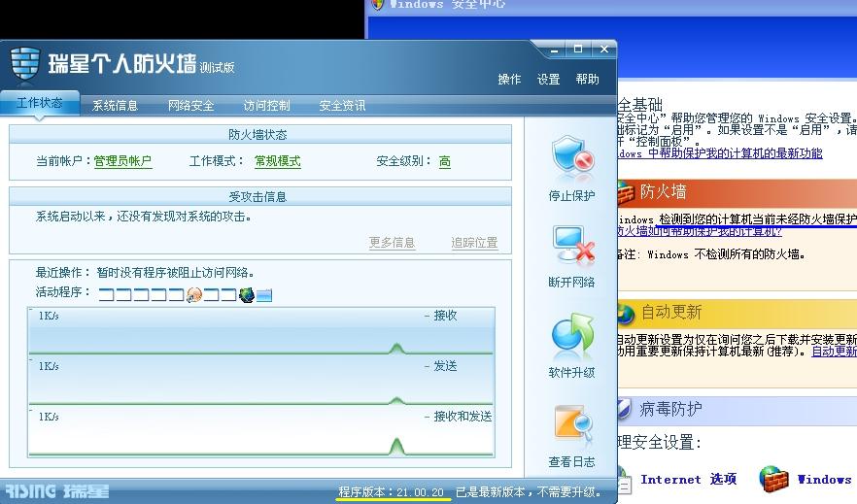857x504 pixels.
Task: Click the 程序版本：21.00.20 status text
Action: click(x=391, y=492)
